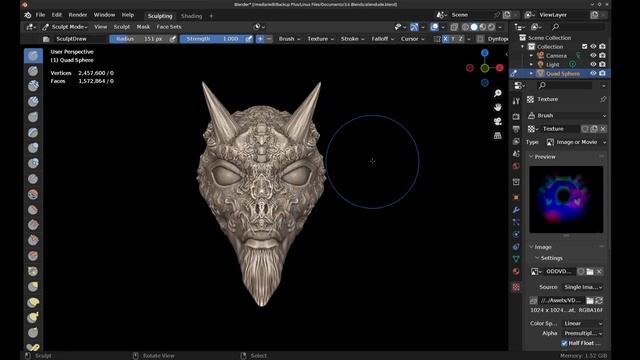The width and height of the screenshot is (640, 360).
Task: Toggle X axis symmetry
Action: pyautogui.click(x=445, y=39)
